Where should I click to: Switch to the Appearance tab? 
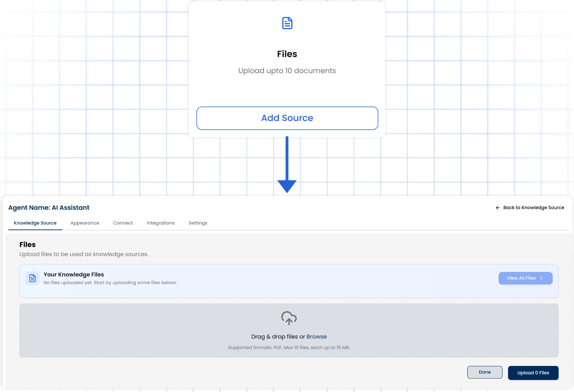(x=85, y=223)
